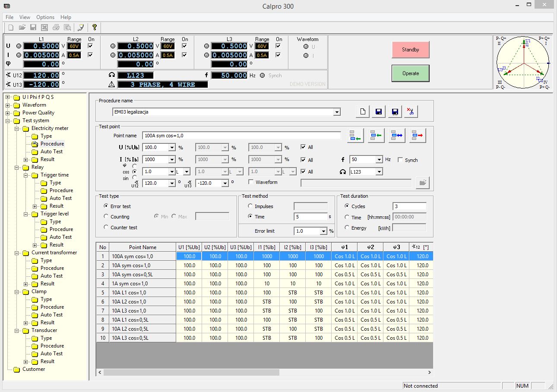The width and height of the screenshot is (557, 392).
Task: Add test point at end of list icon
Action: [x=356, y=136]
